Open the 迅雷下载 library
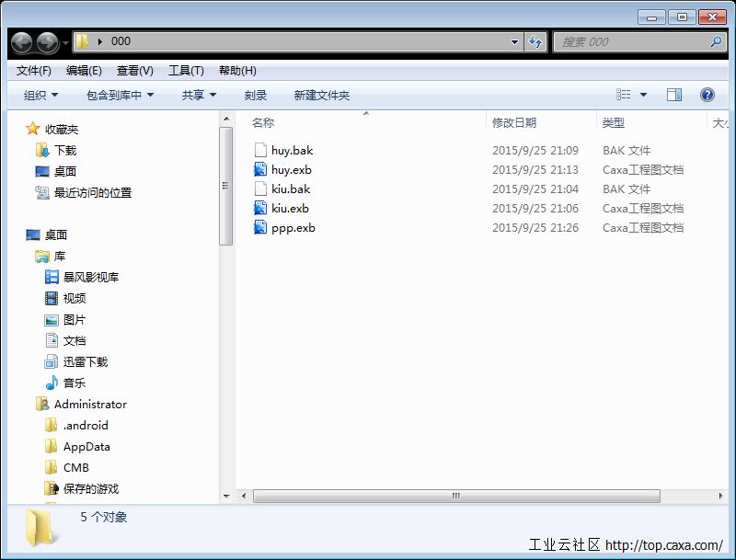Image resolution: width=736 pixels, height=560 pixels. click(86, 362)
